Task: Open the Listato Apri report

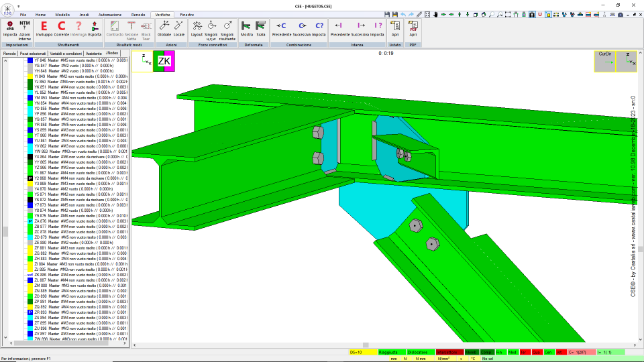Action: click(395, 29)
